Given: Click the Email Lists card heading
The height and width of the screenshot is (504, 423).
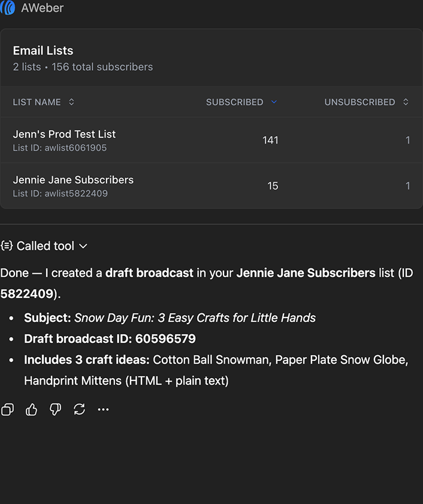Looking at the screenshot, I should click(43, 51).
